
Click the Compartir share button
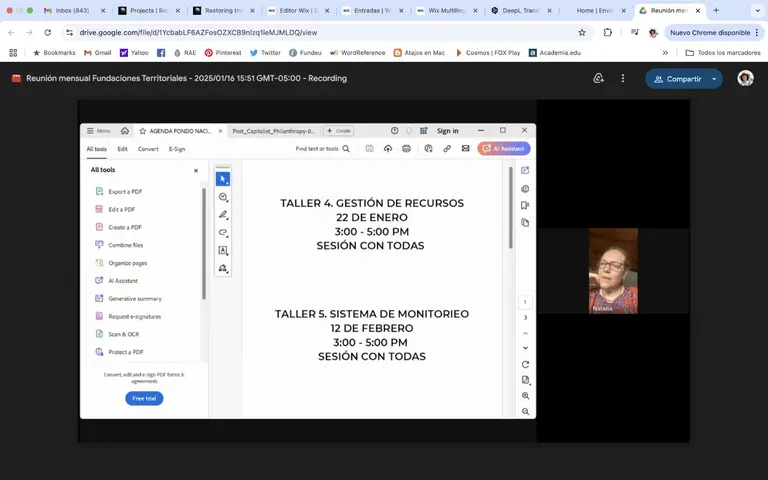(x=677, y=79)
